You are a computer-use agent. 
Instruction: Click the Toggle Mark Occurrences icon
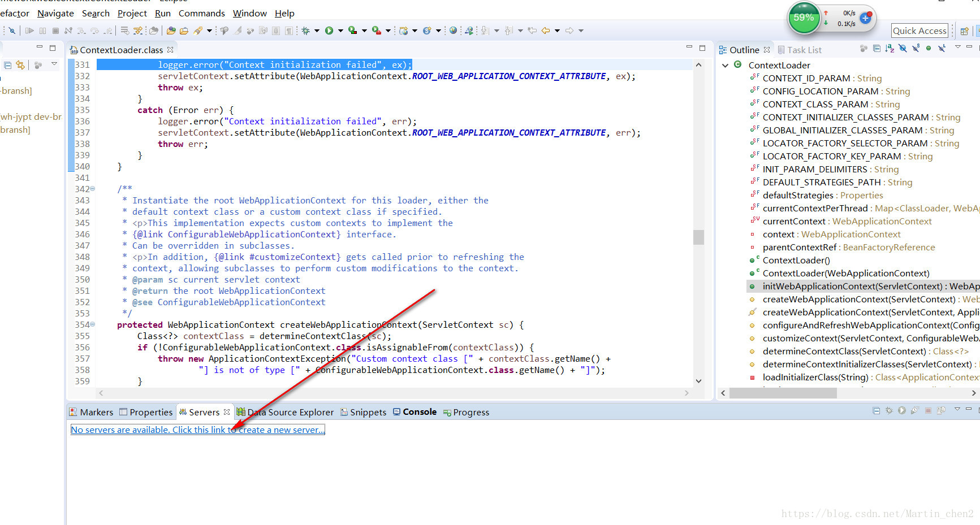click(x=239, y=31)
